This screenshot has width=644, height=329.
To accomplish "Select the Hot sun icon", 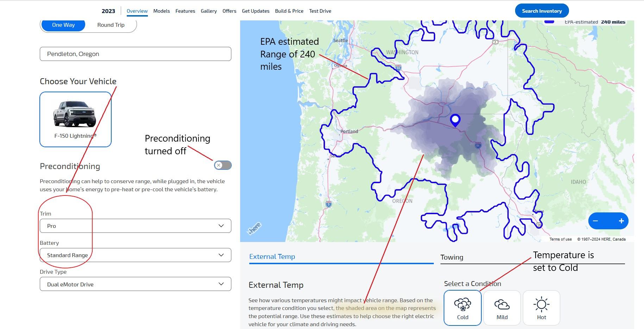I will click(542, 305).
